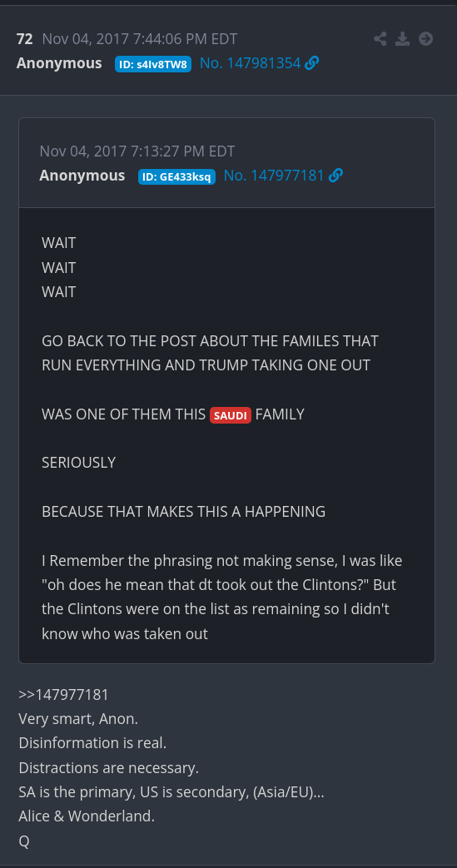Click the >>147977181 reply reference
The width and height of the screenshot is (457, 868).
(x=64, y=695)
